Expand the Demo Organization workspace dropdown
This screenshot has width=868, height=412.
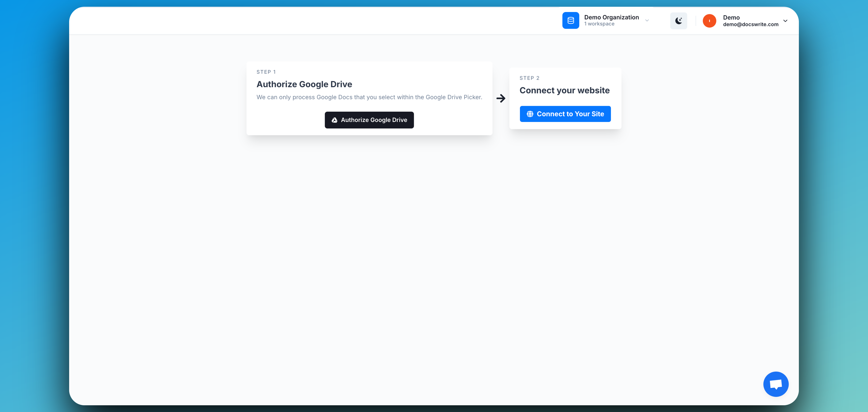pyautogui.click(x=647, y=20)
